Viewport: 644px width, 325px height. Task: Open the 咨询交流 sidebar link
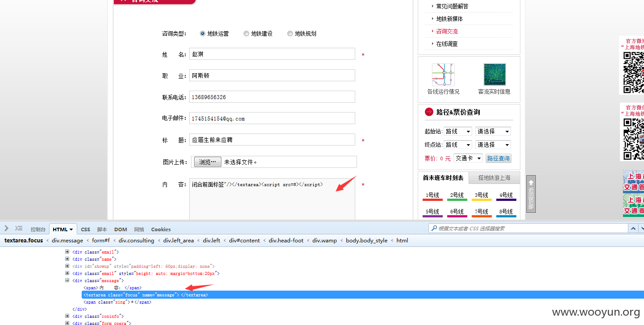click(x=447, y=31)
